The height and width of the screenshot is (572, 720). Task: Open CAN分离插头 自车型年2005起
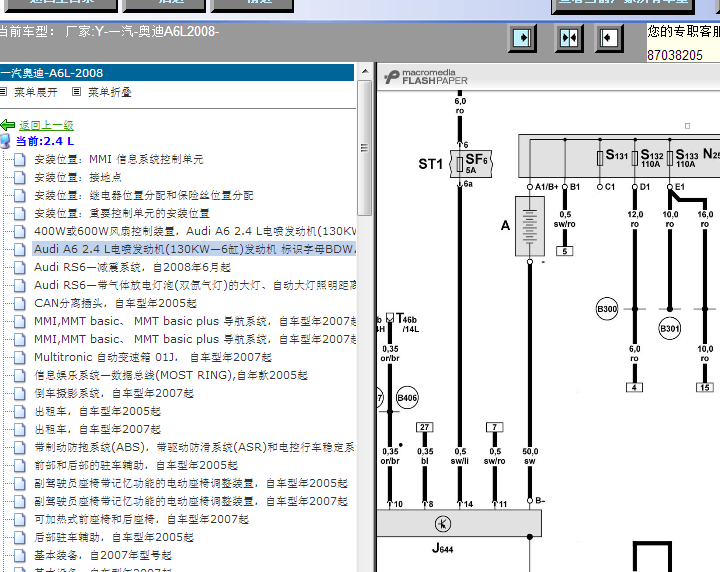point(115,303)
